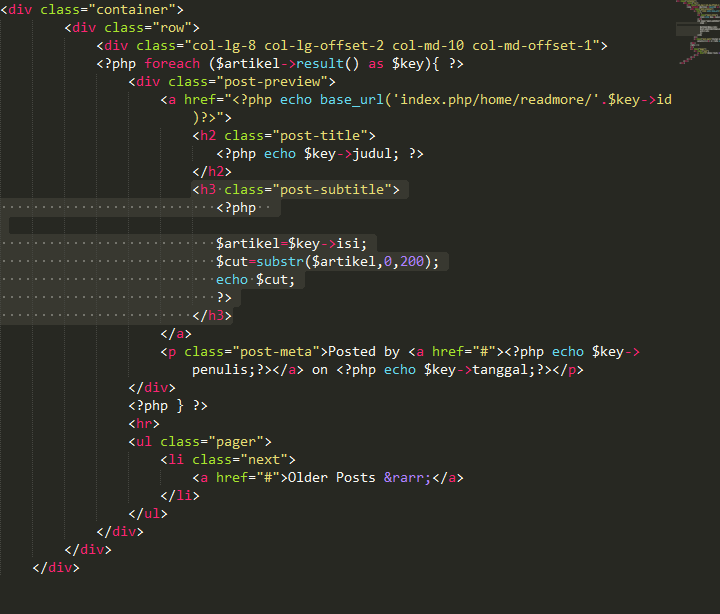
Task: Click the class="row" div line
Action: pos(132,28)
